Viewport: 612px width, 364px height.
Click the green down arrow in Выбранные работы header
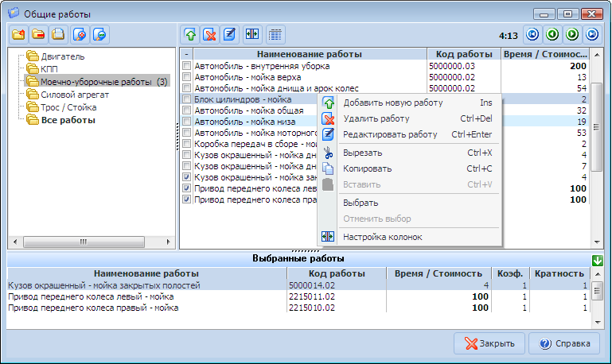click(597, 261)
